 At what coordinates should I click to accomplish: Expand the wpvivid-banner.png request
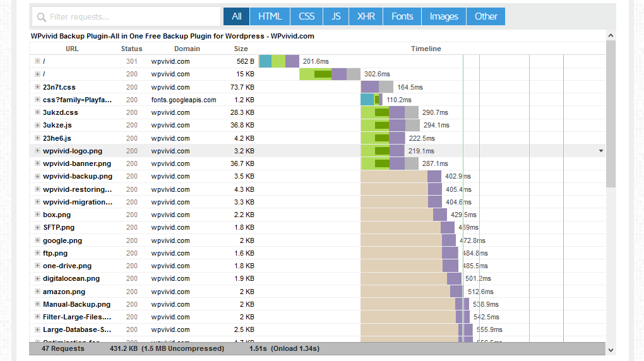37,163
